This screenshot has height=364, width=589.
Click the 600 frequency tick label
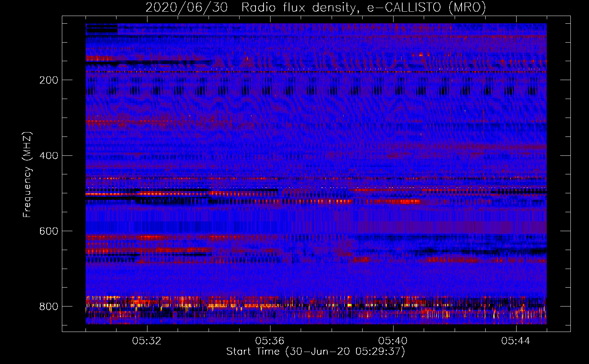point(49,232)
